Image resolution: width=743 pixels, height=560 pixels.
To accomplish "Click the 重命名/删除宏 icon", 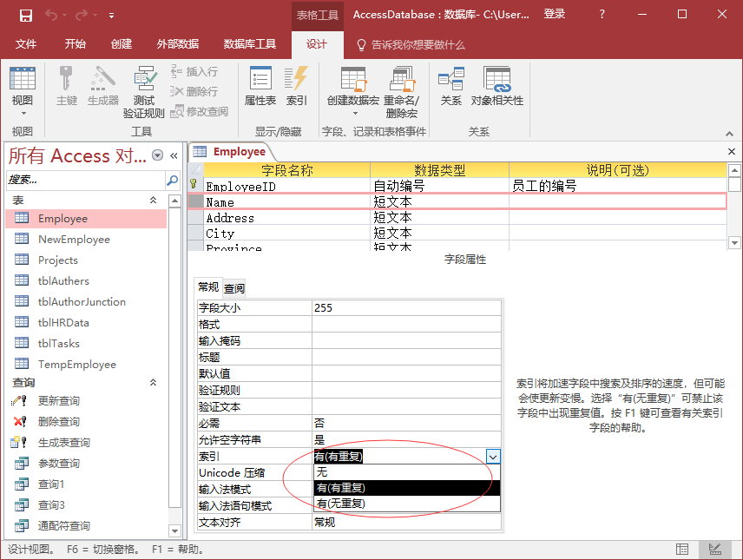I will click(401, 91).
